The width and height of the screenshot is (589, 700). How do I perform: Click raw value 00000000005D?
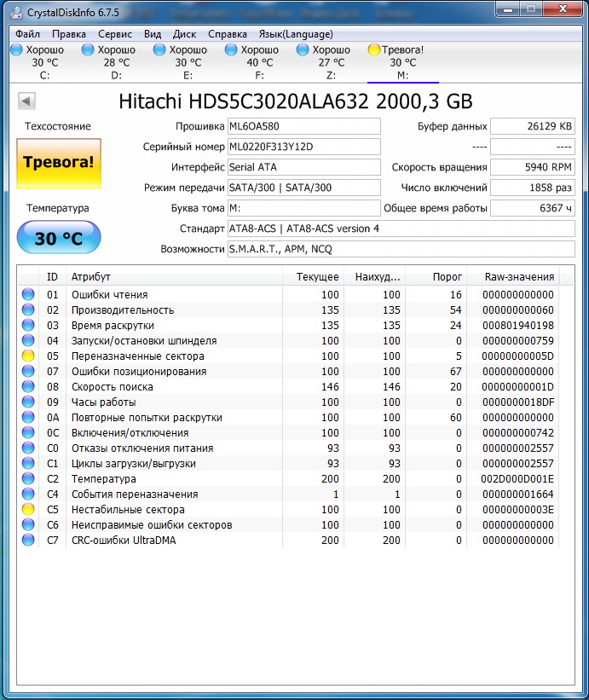pos(517,356)
